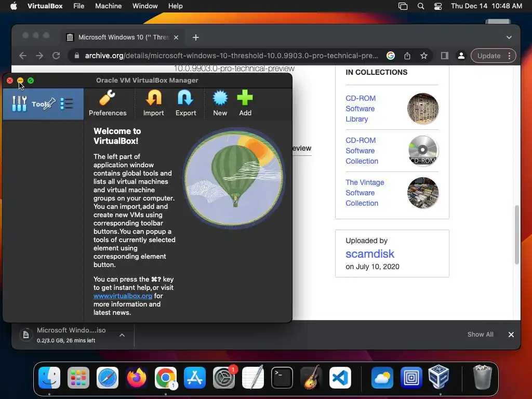532x399 pixels.
Task: Toggle Chrome side panel
Action: [x=445, y=56]
